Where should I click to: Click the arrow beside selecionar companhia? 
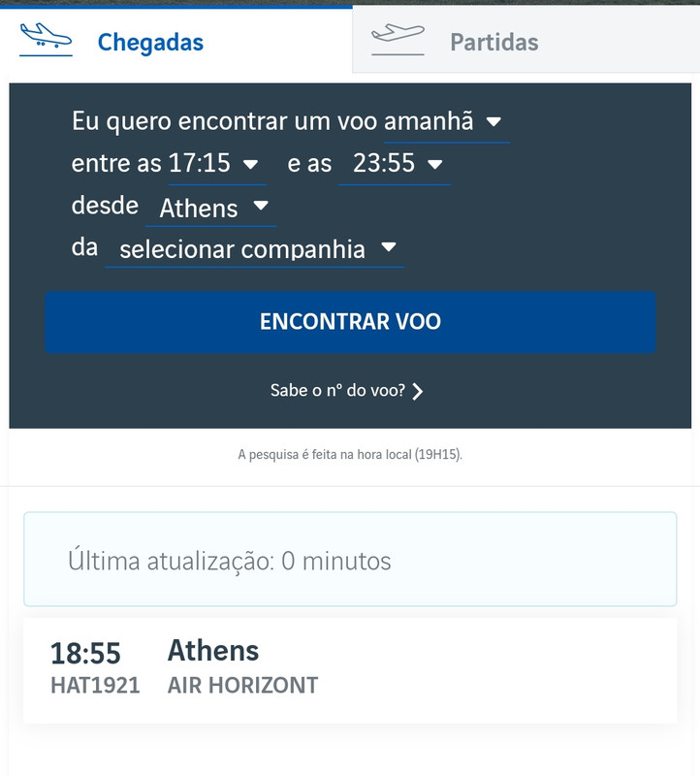pyautogui.click(x=389, y=247)
